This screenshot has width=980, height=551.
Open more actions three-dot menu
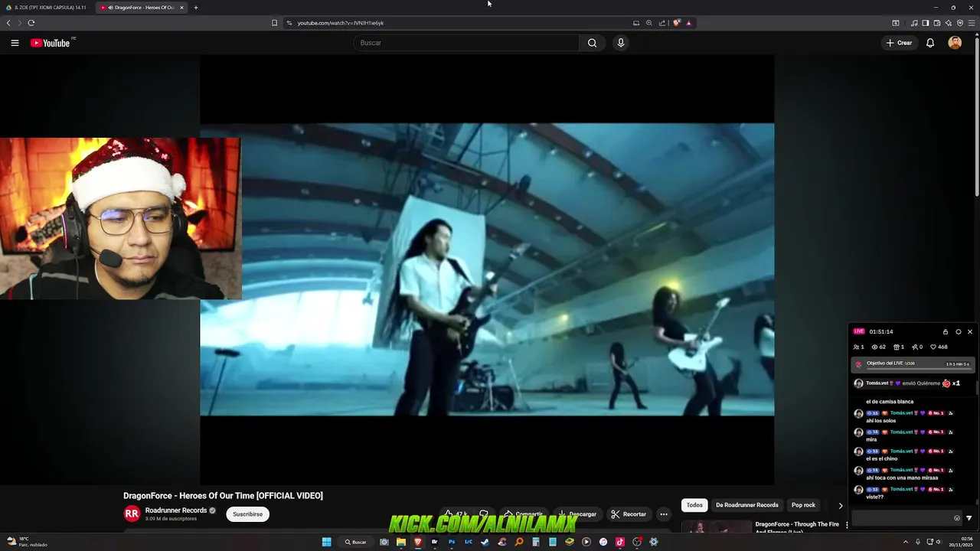664,514
